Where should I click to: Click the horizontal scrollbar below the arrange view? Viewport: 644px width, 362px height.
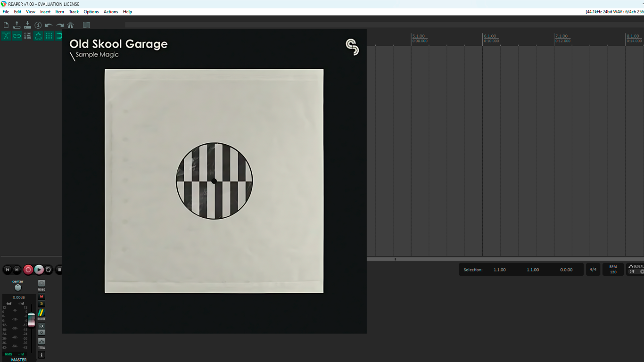(505, 259)
